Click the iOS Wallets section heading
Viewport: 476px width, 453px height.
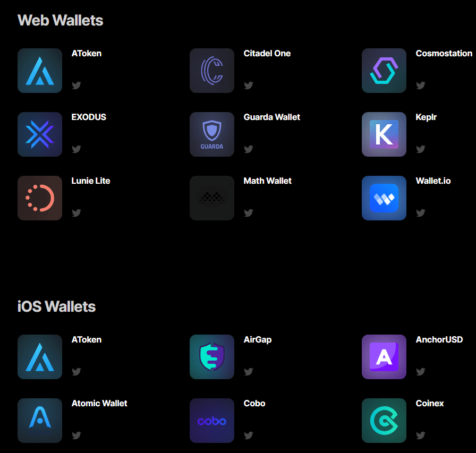[x=56, y=306]
